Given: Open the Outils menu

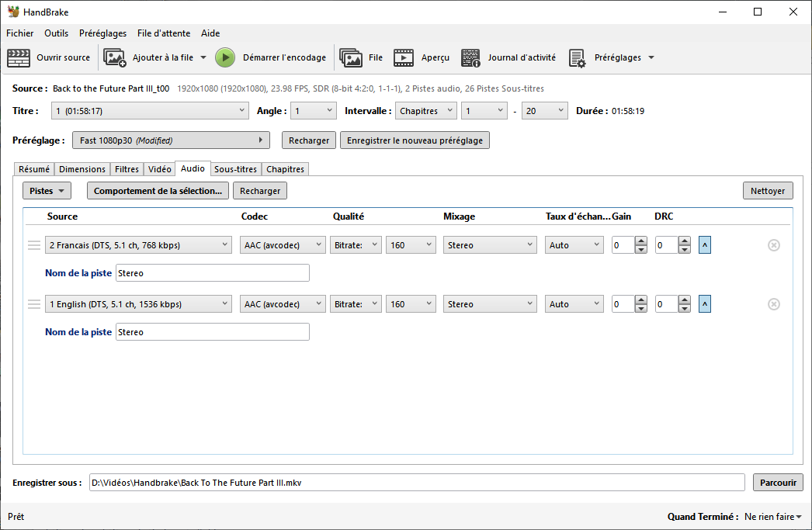Looking at the screenshot, I should click(56, 33).
